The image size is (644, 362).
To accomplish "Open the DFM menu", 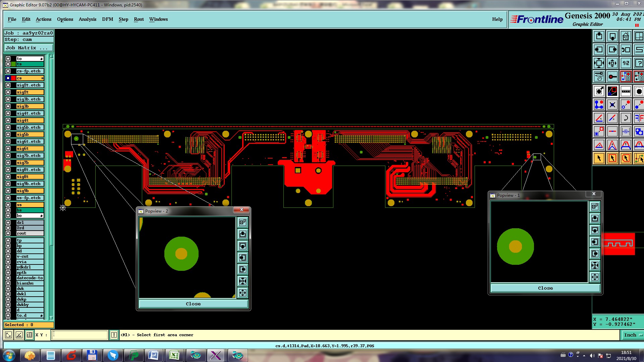I will click(x=107, y=19).
